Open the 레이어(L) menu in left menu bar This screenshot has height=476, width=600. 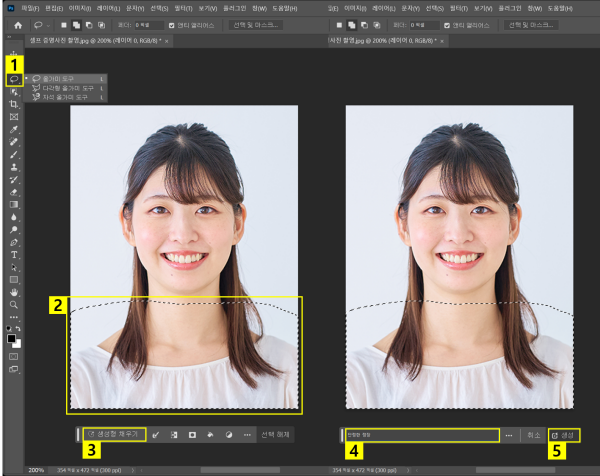point(108,8)
